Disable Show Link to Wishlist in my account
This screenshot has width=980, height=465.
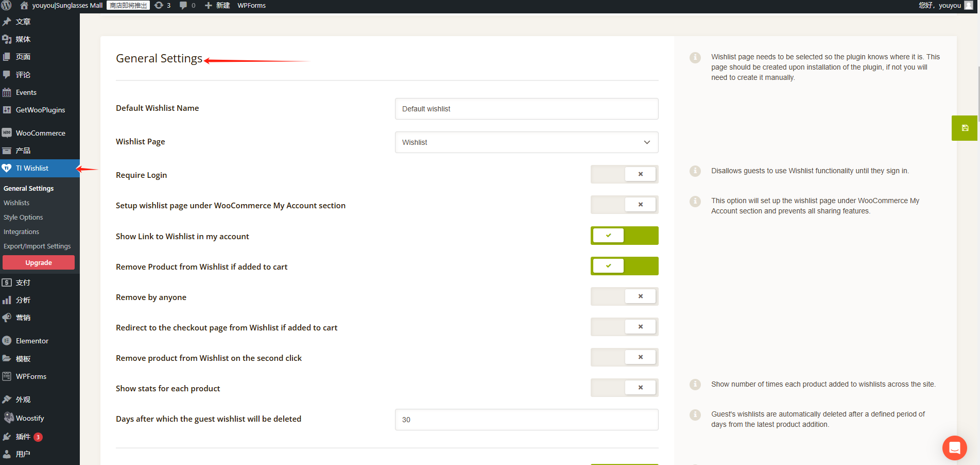pos(624,236)
